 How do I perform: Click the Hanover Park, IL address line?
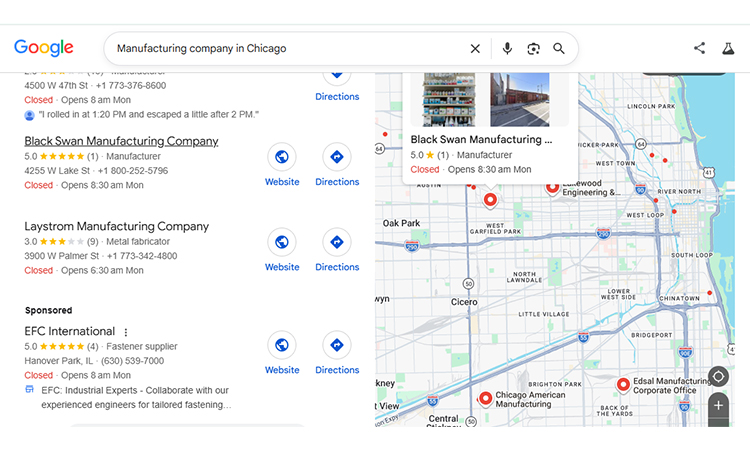(x=59, y=361)
